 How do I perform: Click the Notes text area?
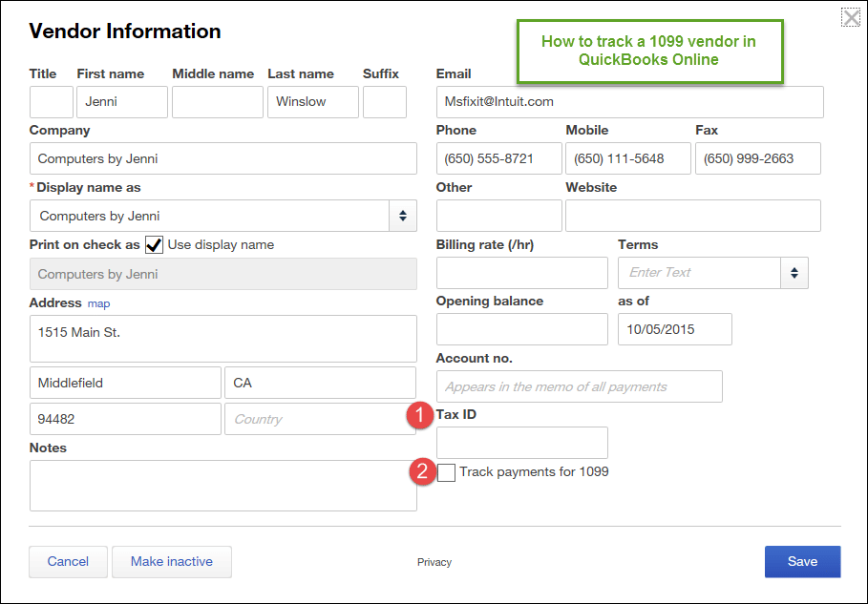pyautogui.click(x=222, y=486)
